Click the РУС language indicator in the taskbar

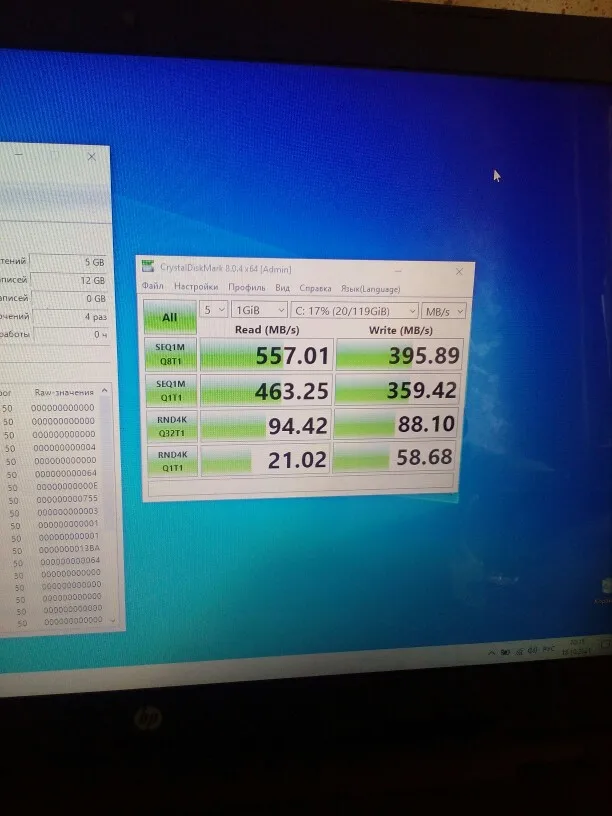pos(549,649)
